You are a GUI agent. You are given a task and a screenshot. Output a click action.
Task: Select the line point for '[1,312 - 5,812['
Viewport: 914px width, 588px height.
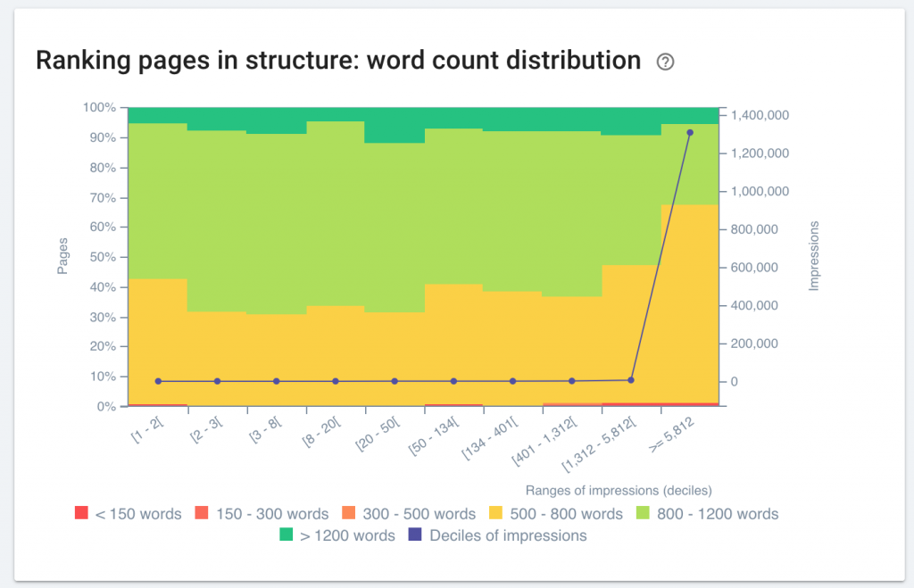coord(631,380)
